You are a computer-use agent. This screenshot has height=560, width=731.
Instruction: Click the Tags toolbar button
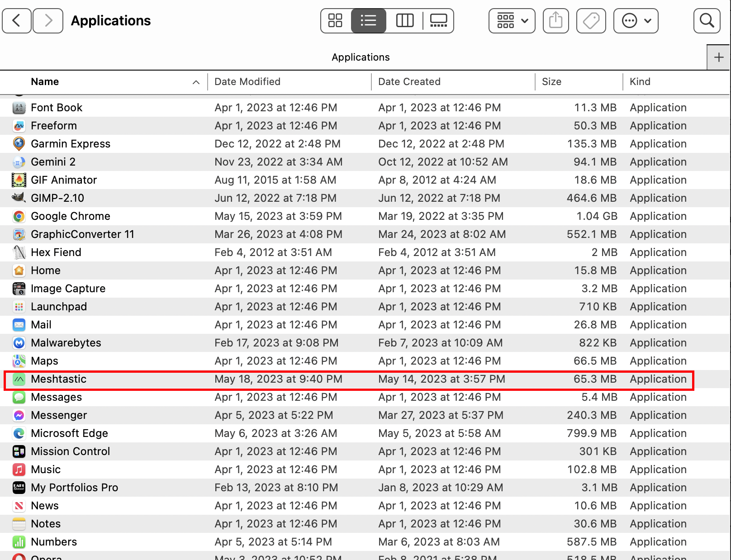tap(591, 21)
